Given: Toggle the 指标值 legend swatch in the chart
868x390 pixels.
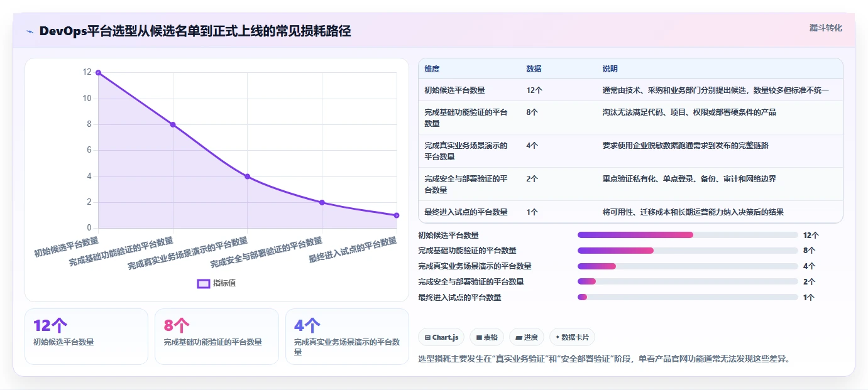Looking at the screenshot, I should click(x=204, y=283).
